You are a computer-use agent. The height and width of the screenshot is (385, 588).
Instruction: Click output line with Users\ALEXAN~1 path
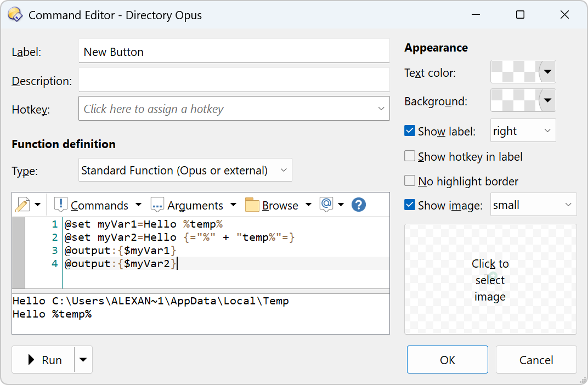coord(151,301)
